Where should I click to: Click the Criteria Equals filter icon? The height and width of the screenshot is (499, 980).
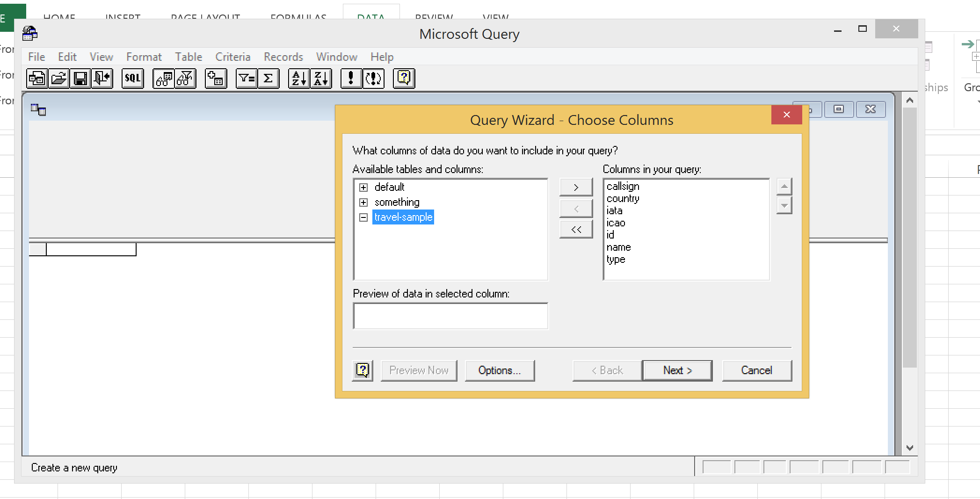point(247,79)
